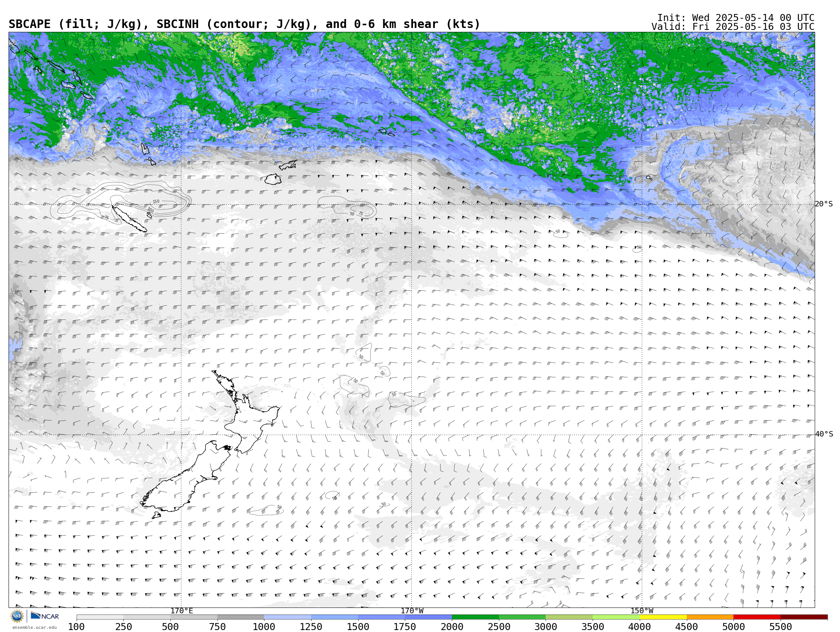This screenshot has height=632, width=840.
Task: Click the '750' colorbar label
Action: point(217,627)
